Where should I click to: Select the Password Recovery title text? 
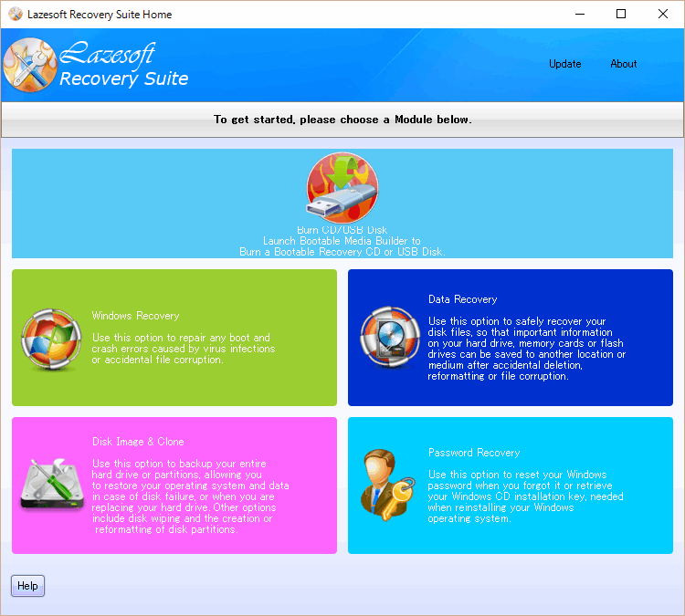pyautogui.click(x=474, y=453)
